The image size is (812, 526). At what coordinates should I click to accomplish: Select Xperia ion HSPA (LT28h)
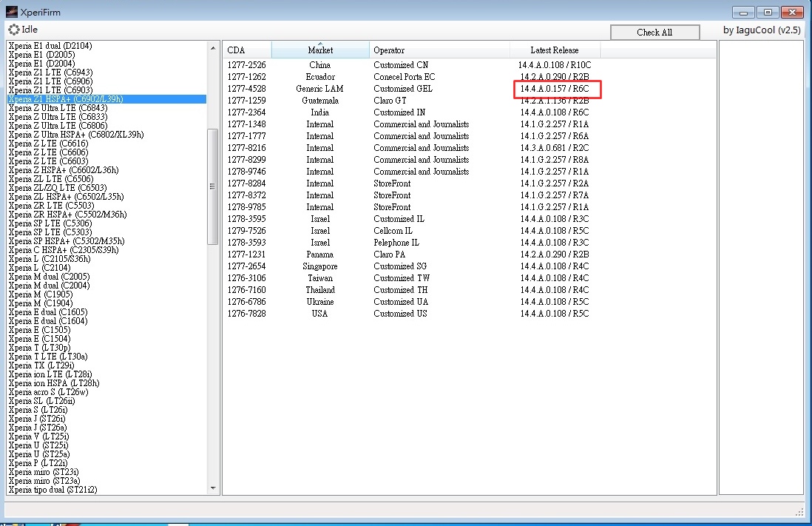click(54, 383)
